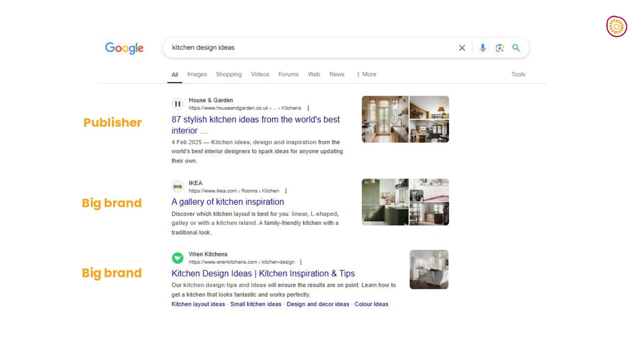
Task: Open the Wren Kitchens result options menu
Action: pos(301,262)
